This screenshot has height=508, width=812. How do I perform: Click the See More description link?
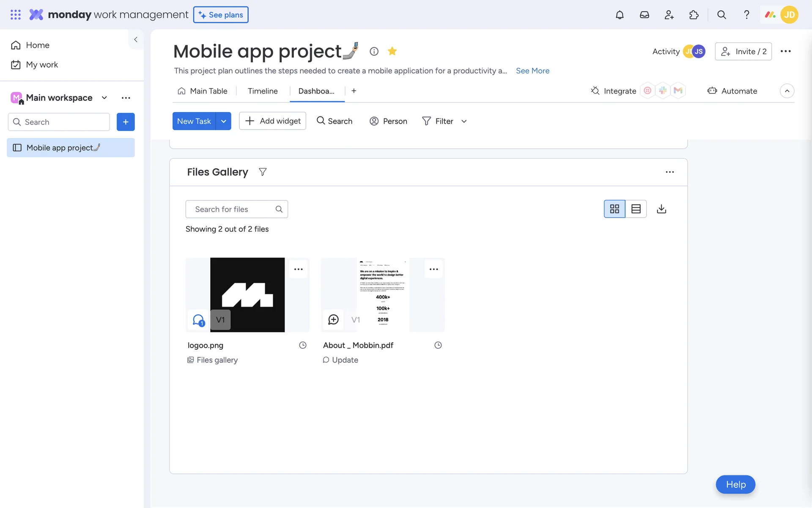(x=532, y=71)
